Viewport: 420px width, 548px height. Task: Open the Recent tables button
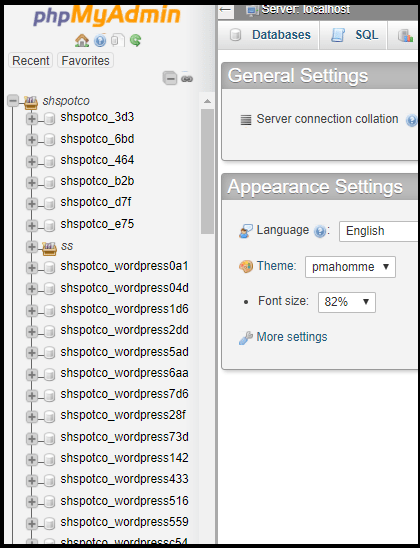click(31, 60)
